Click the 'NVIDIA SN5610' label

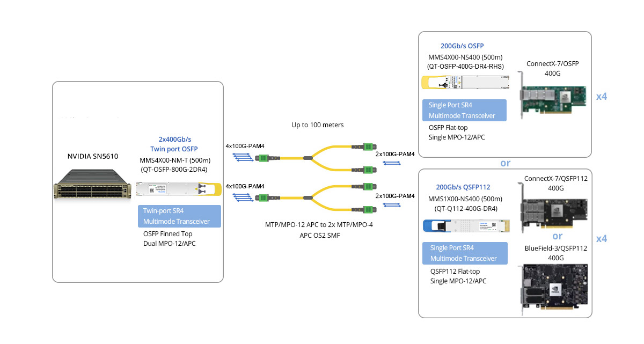92,157
